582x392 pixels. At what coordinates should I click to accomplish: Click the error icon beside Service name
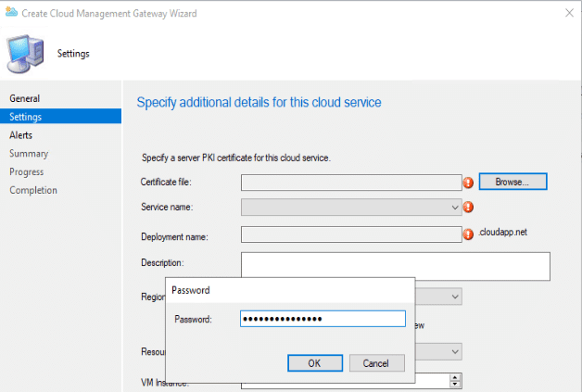click(x=469, y=208)
